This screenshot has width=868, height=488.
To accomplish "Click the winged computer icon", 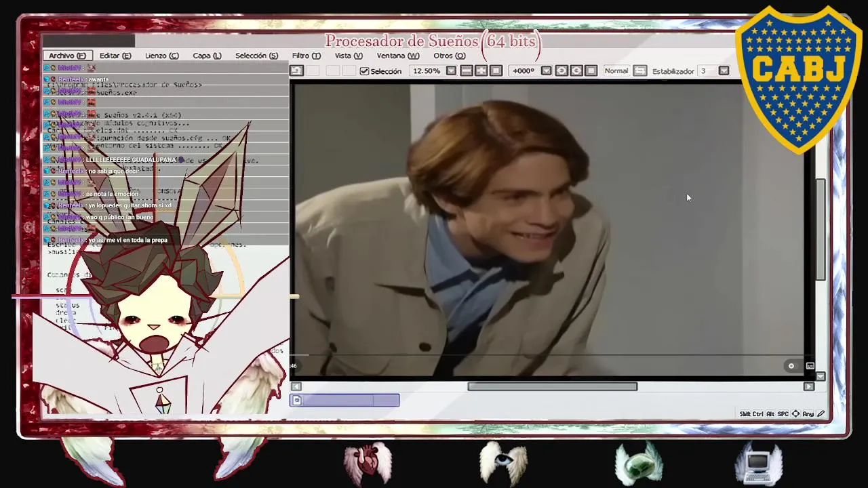I will [759, 464].
